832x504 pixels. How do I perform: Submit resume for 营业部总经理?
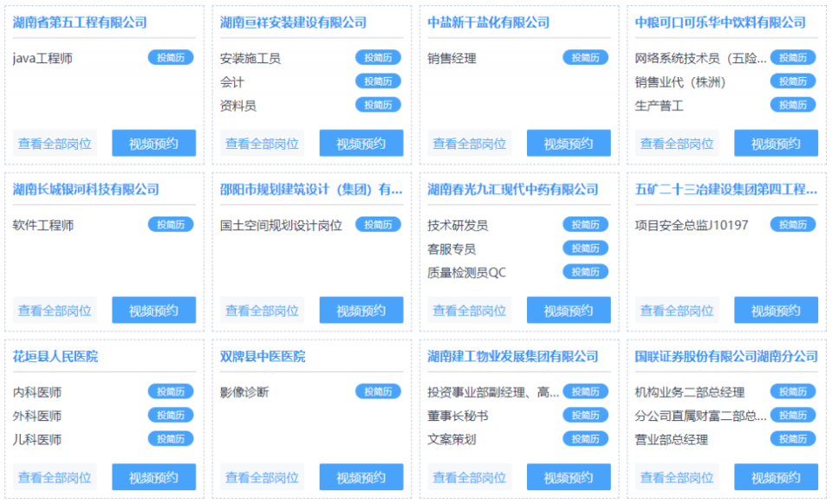[x=793, y=439]
